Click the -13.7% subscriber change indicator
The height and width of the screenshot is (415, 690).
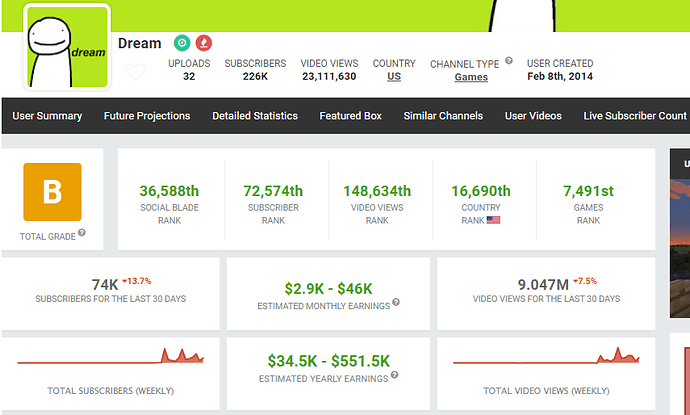(x=137, y=281)
